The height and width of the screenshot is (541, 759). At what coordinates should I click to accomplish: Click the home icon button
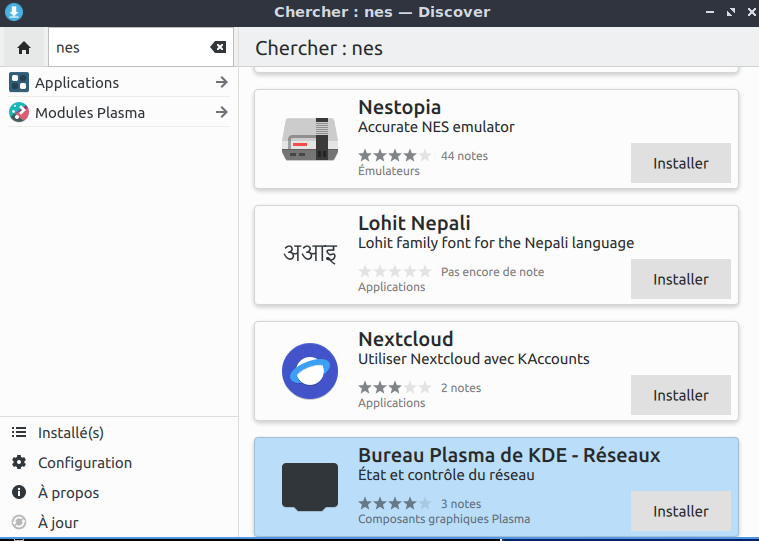point(24,48)
